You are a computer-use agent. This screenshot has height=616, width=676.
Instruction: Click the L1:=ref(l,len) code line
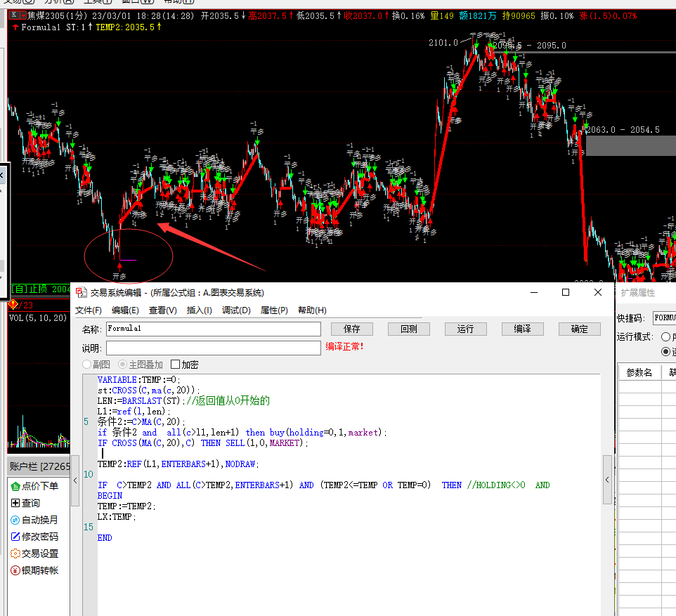(x=134, y=411)
